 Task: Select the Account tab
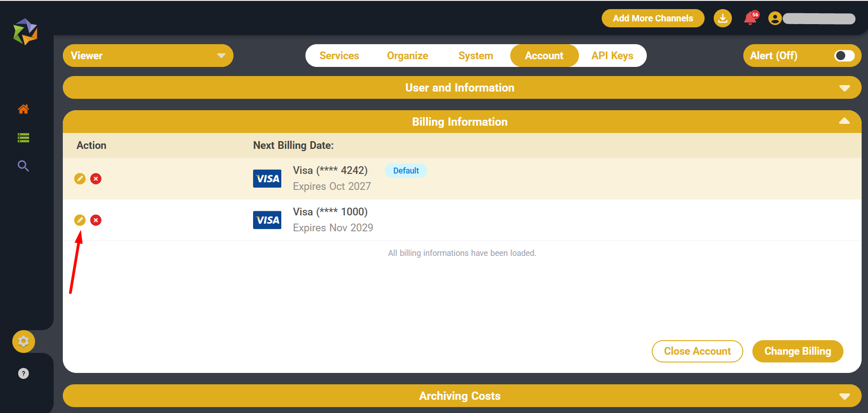pyautogui.click(x=544, y=56)
